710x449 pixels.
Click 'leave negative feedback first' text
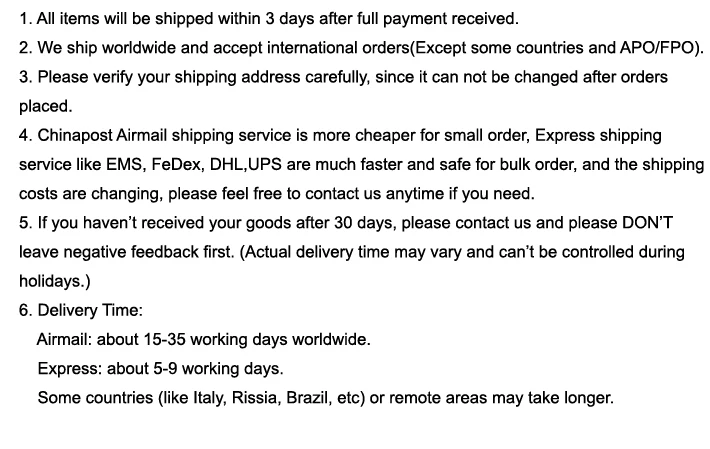pos(126,253)
